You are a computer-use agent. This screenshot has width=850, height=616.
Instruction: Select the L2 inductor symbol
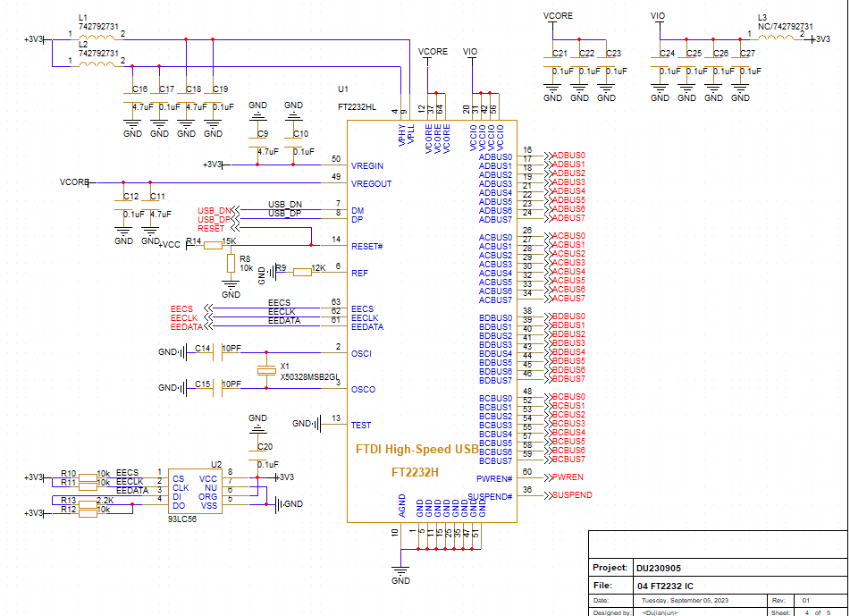click(x=97, y=64)
